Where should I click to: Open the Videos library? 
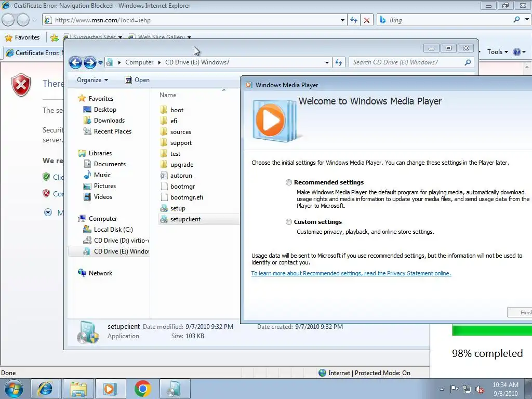[x=98, y=197]
